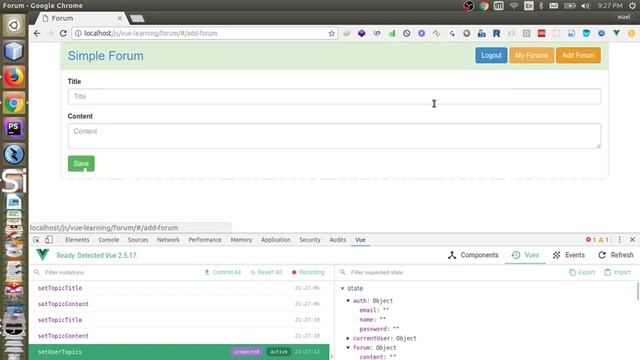This screenshot has width=640, height=360.
Task: Import Vuex state
Action: 618,272
